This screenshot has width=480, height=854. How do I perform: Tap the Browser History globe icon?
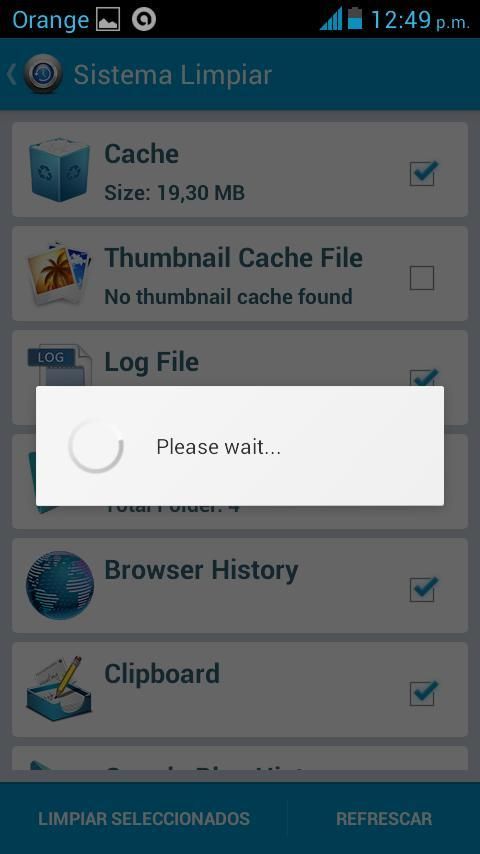coord(60,585)
